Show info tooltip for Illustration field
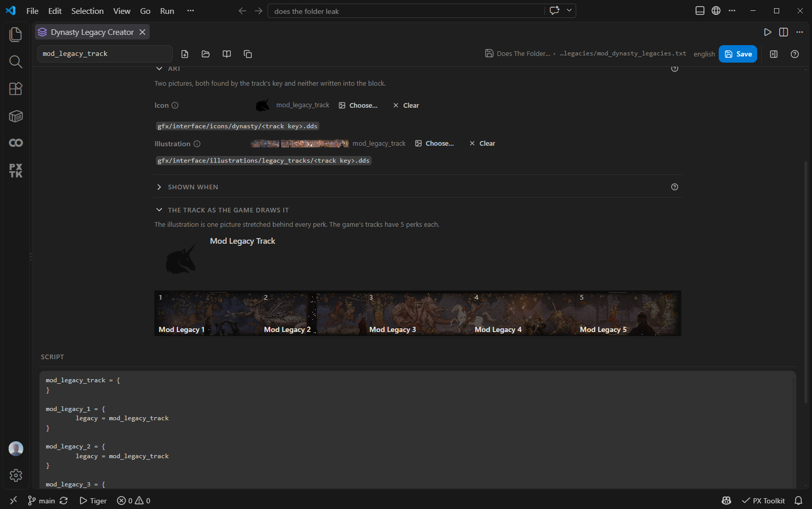Viewport: 812px width, 509px height. point(197,144)
